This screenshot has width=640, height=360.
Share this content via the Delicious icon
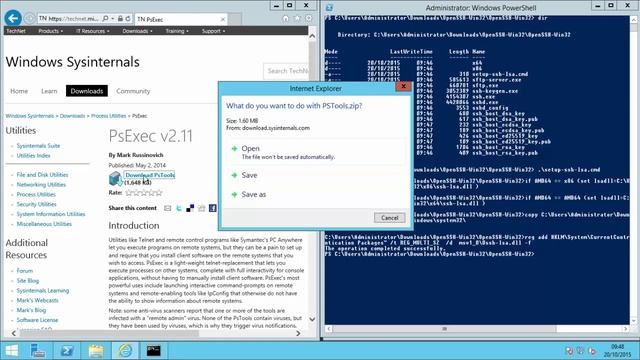click(190, 208)
